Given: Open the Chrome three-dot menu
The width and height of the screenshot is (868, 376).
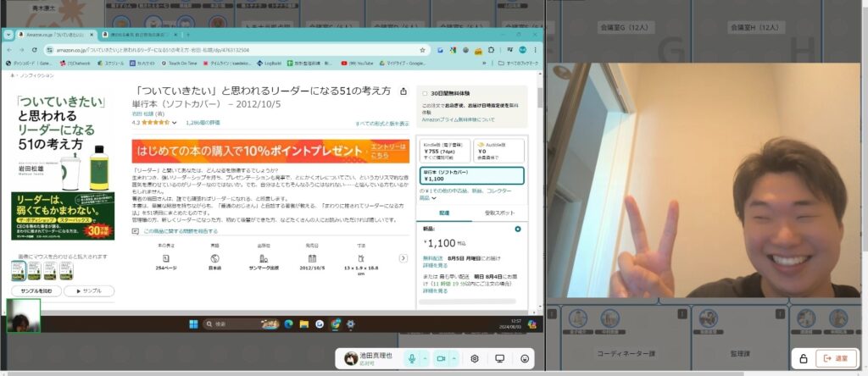Looking at the screenshot, I should click(x=536, y=50).
